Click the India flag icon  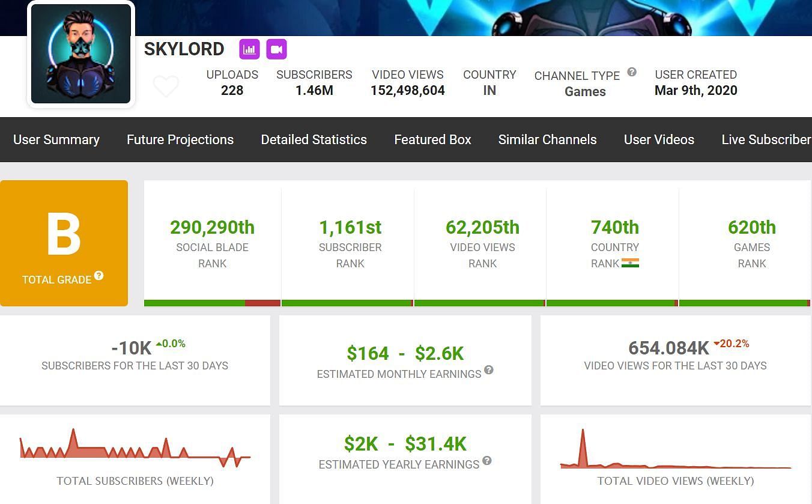630,263
